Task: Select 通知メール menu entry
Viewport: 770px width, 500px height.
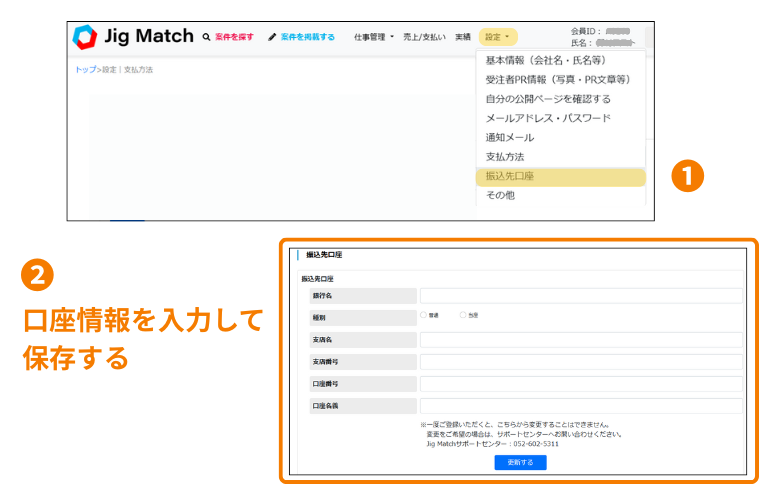Action: pos(510,138)
